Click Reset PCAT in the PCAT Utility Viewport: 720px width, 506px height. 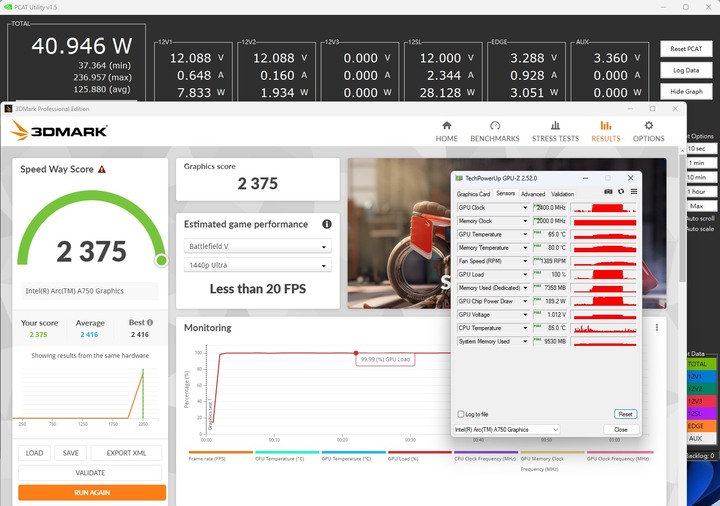pyautogui.click(x=686, y=49)
